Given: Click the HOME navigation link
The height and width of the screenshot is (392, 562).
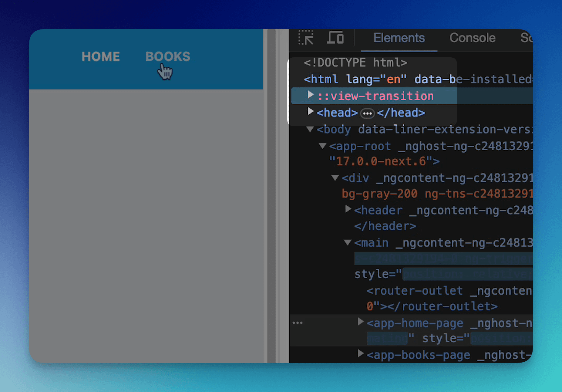Looking at the screenshot, I should 101,56.
